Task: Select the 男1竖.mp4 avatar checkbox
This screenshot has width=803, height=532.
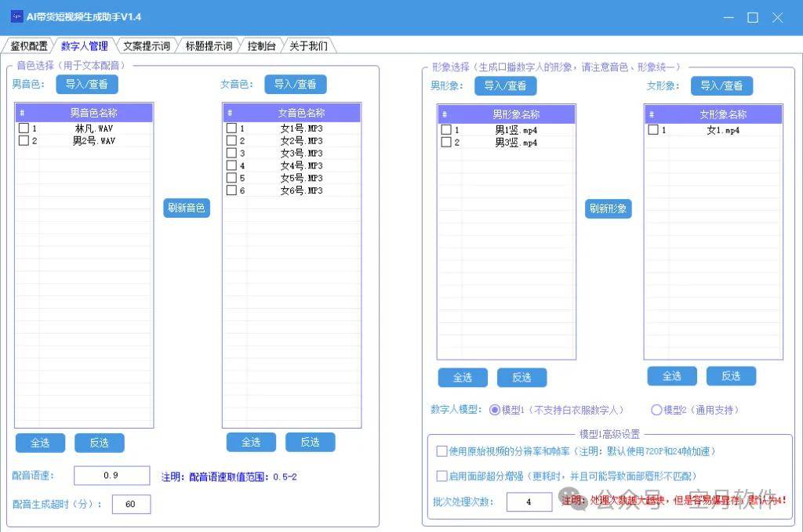Action: tap(446, 130)
